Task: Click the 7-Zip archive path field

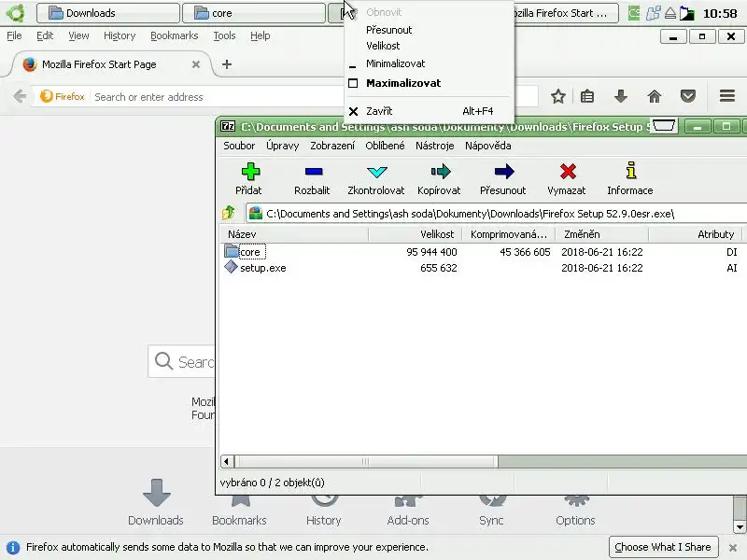Action: coord(496,214)
